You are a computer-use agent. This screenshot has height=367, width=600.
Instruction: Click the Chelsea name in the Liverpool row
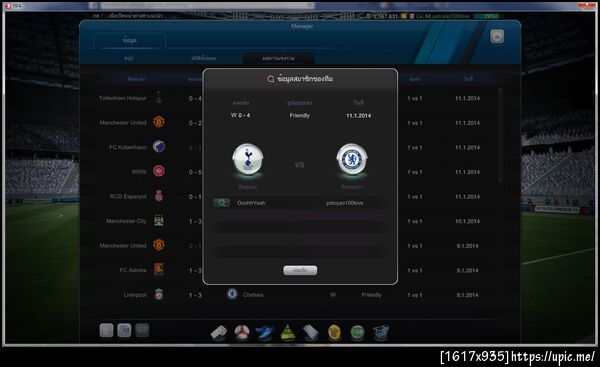pyautogui.click(x=253, y=295)
